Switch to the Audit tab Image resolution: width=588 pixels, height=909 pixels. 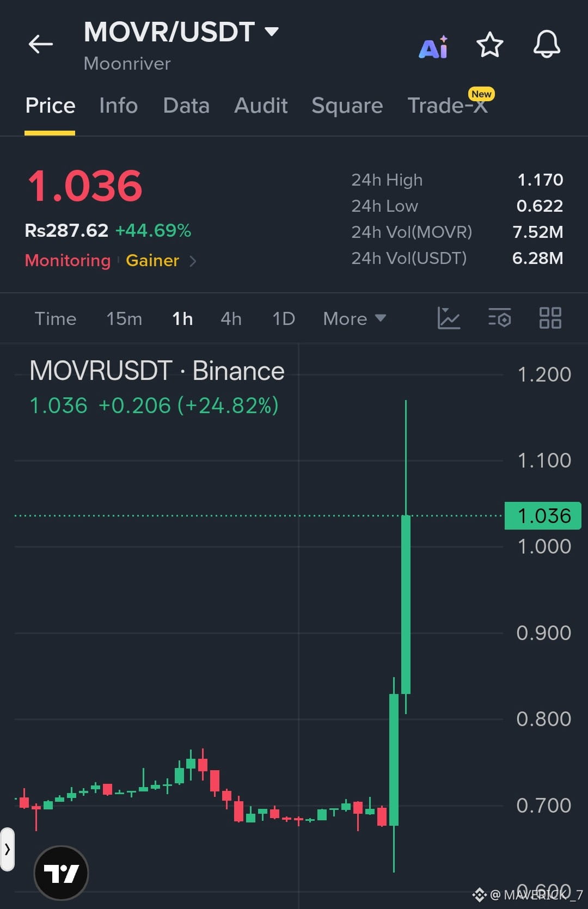click(261, 106)
